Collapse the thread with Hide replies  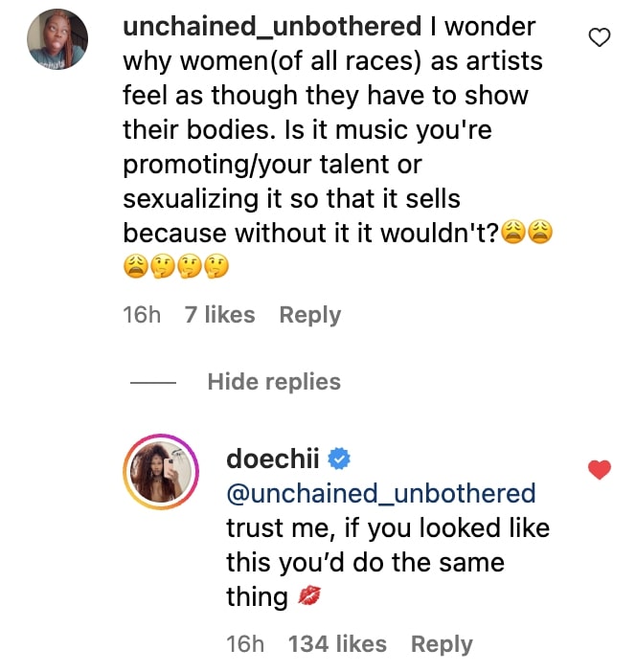[x=274, y=382]
